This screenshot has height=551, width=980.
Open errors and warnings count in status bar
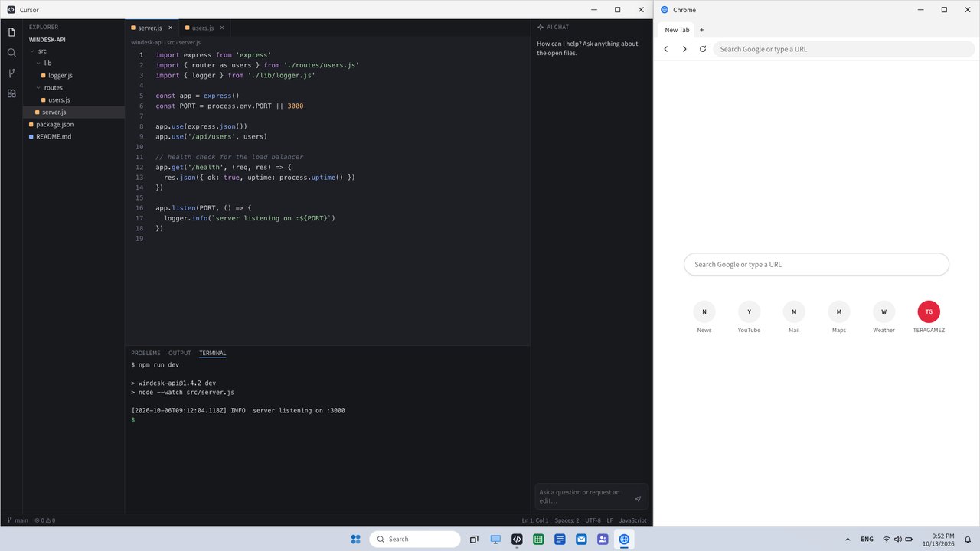point(45,520)
